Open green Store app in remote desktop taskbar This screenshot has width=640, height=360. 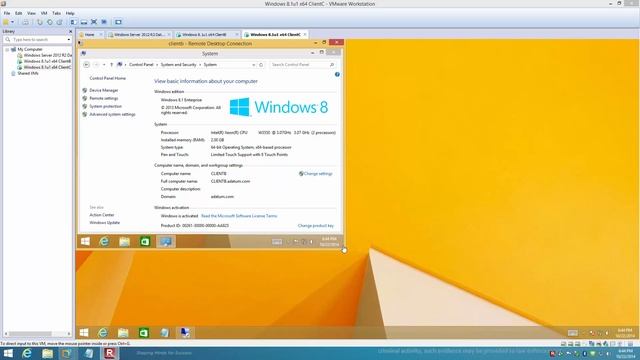pos(145,241)
